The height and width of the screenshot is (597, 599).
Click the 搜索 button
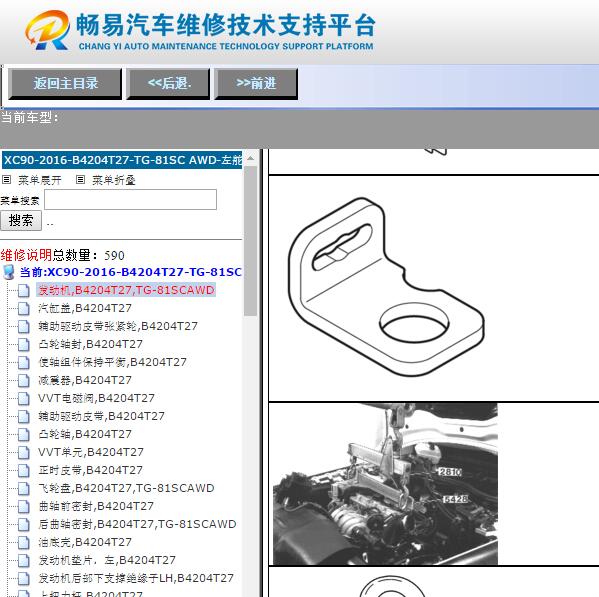[21, 220]
